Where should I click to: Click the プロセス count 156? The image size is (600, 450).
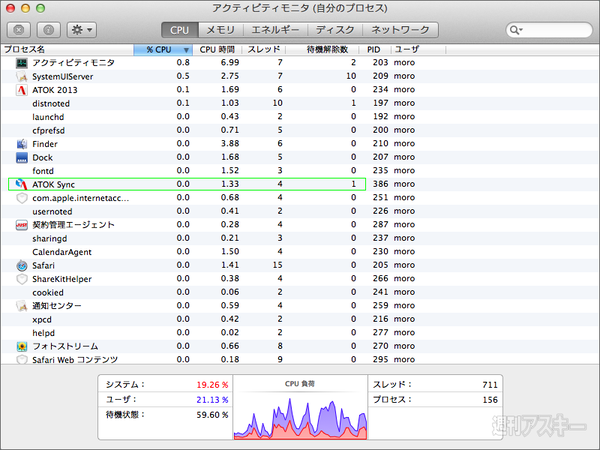(x=490, y=400)
